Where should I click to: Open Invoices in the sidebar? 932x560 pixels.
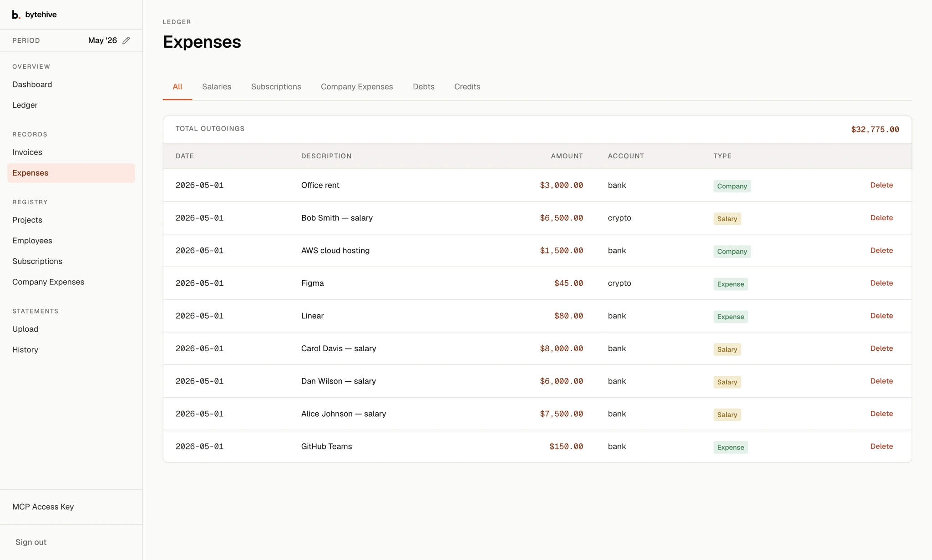pos(27,152)
